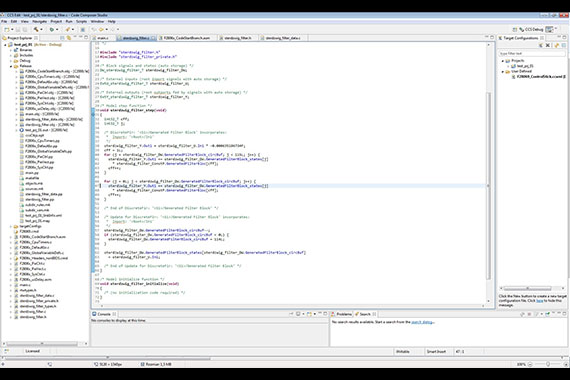
Task: Expand the targetConfigs folder
Action: click(x=11, y=226)
